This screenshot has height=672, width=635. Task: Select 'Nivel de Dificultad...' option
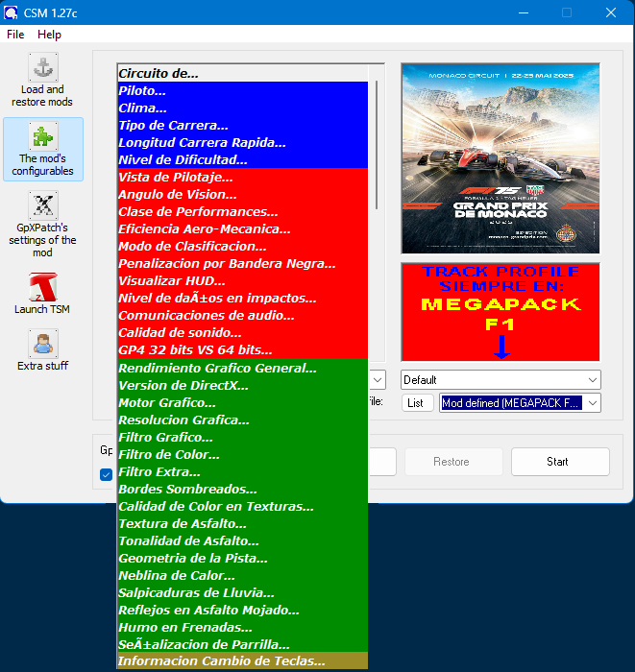243,159
